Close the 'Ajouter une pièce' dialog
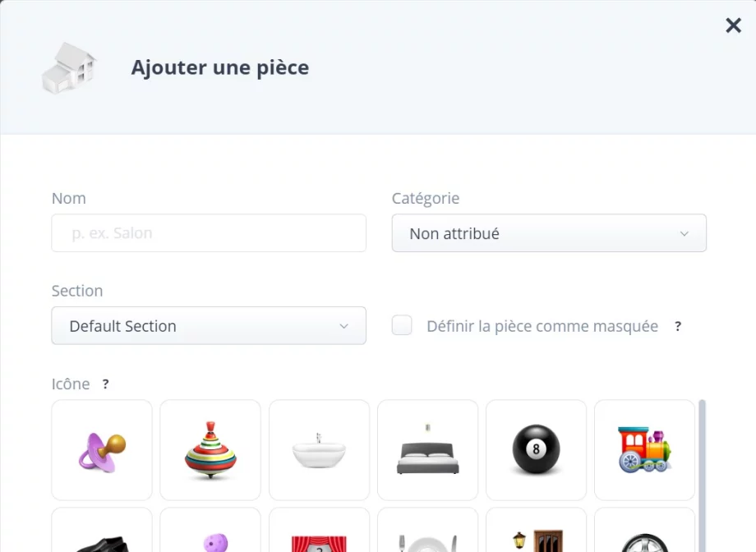Image resolution: width=756 pixels, height=552 pixels. point(733,25)
